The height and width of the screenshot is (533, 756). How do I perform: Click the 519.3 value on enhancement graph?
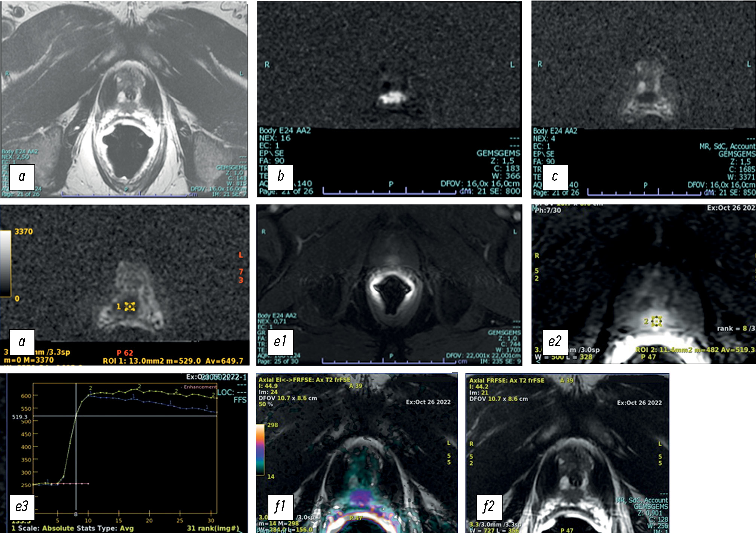19,417
